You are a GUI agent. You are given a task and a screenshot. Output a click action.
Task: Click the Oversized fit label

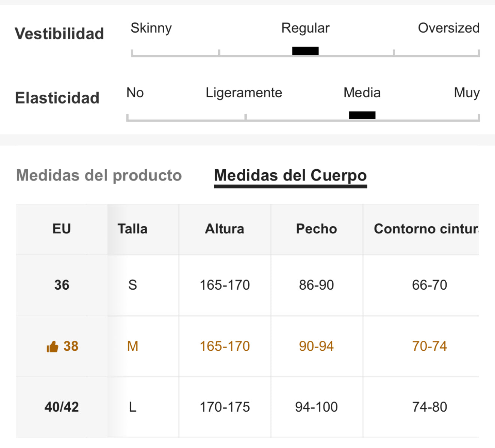[x=449, y=28]
